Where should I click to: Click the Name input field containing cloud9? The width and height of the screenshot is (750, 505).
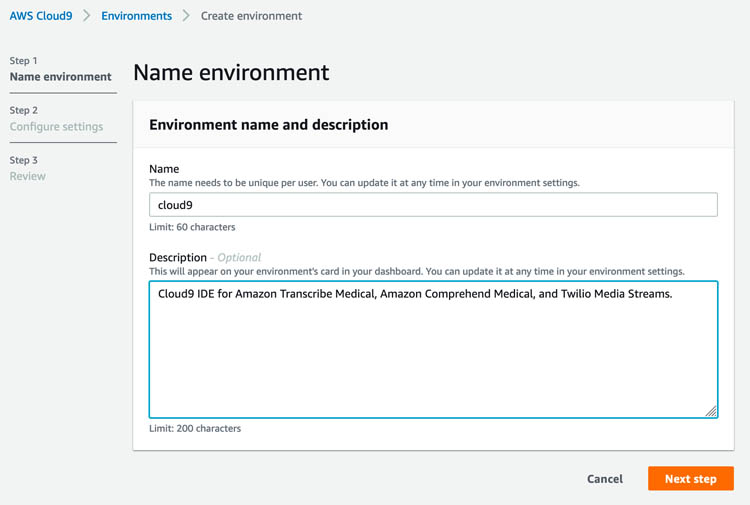click(433, 205)
